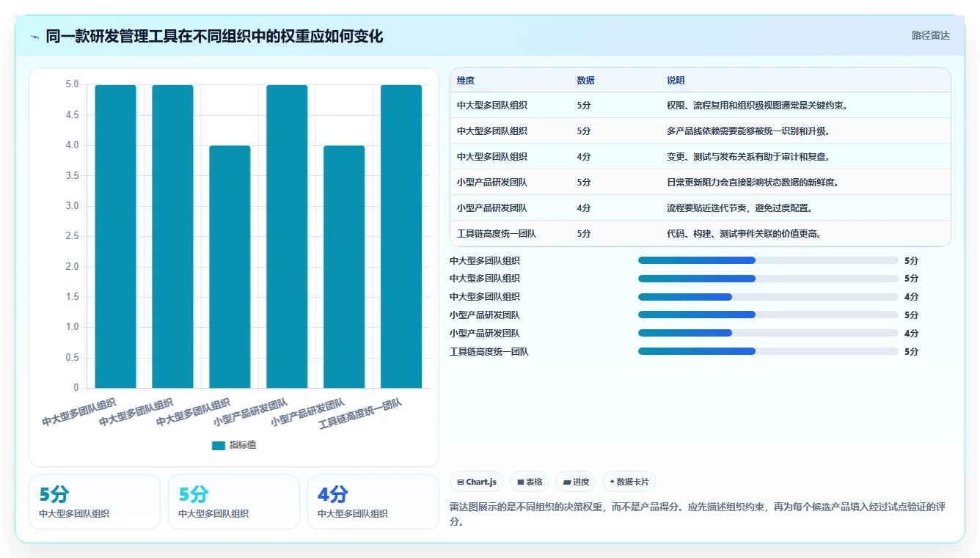Screen dimensions: 980x558
Task: Click the Chart.js chip icon
Action: (460, 482)
